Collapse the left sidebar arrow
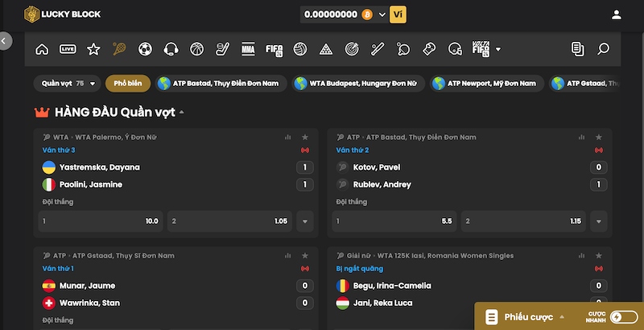Viewport: 644px width, 330px height. coord(4,40)
